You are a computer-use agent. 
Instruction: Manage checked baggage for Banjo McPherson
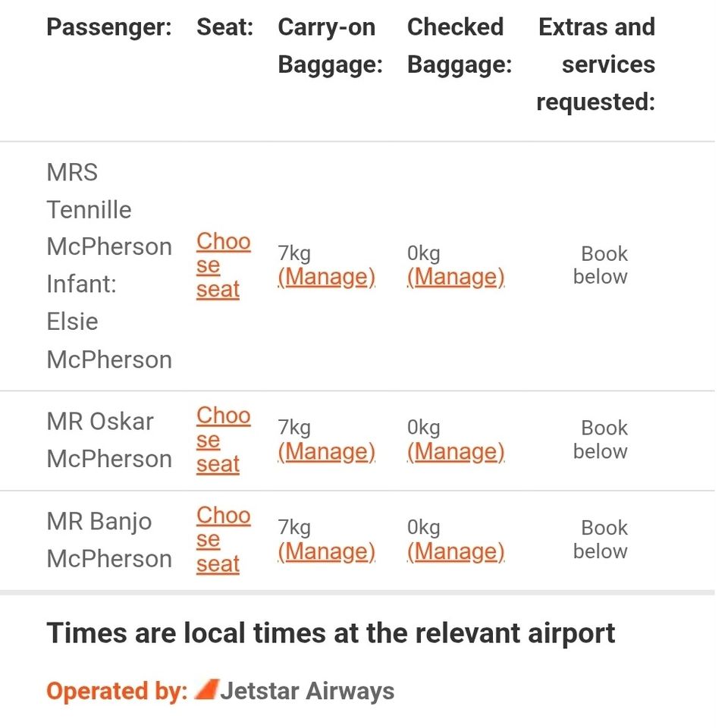click(x=456, y=551)
